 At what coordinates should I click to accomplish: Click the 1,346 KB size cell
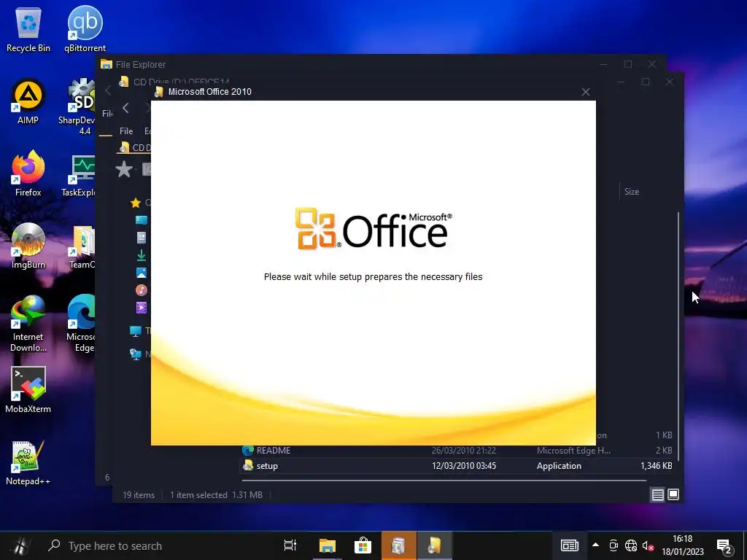tap(656, 466)
